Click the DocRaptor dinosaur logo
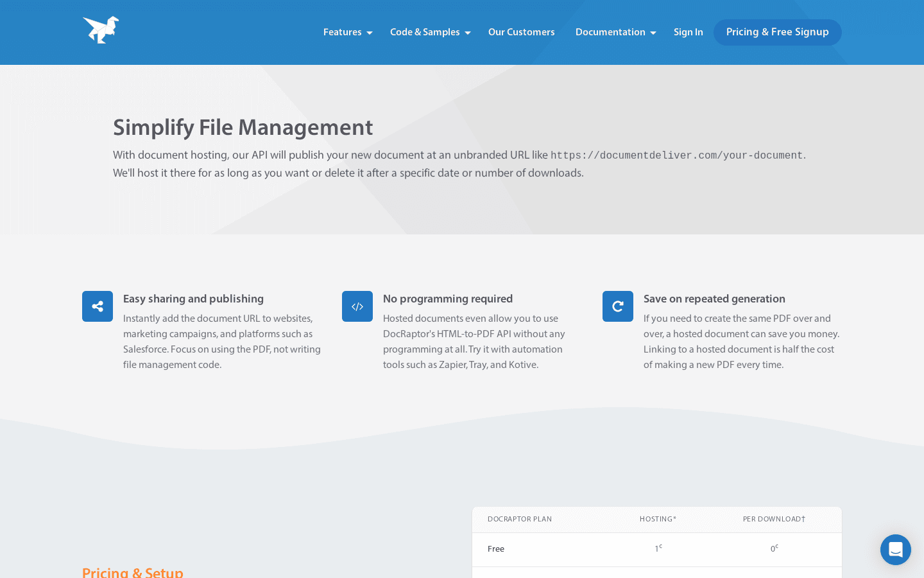The height and width of the screenshot is (578, 924). [x=100, y=29]
